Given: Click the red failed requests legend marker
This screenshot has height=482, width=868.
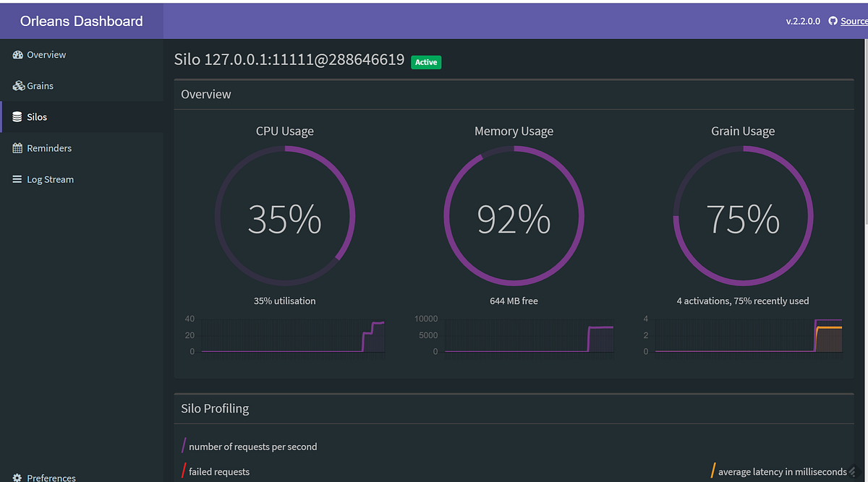Looking at the screenshot, I should [183, 471].
